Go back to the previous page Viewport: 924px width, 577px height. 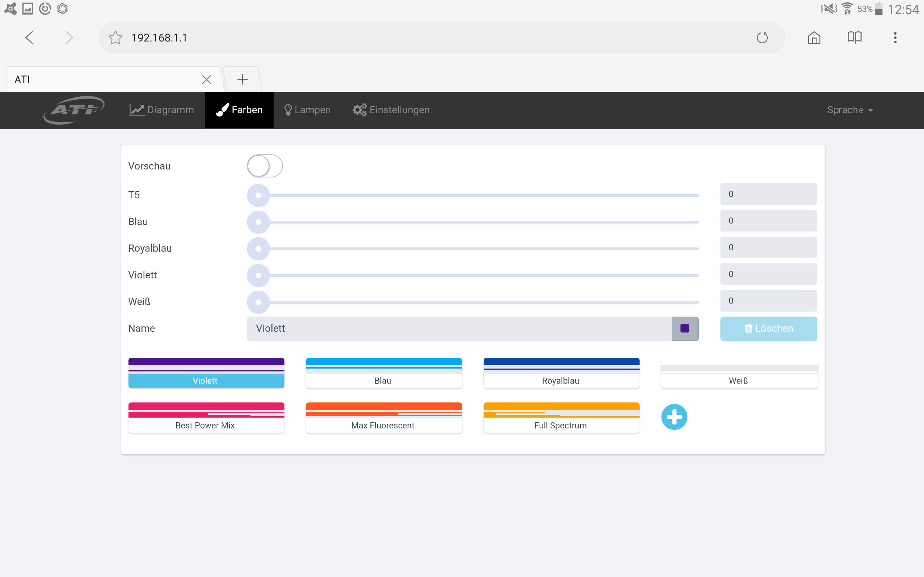(x=29, y=38)
